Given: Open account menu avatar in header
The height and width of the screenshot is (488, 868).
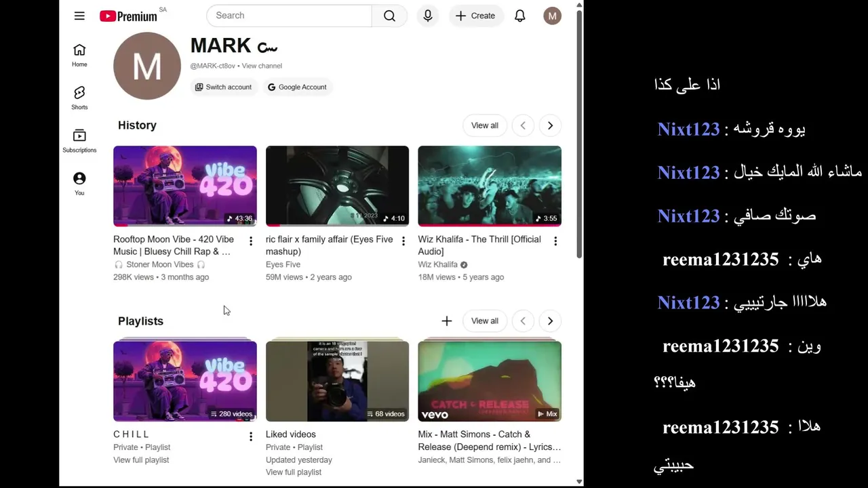Looking at the screenshot, I should (x=553, y=16).
